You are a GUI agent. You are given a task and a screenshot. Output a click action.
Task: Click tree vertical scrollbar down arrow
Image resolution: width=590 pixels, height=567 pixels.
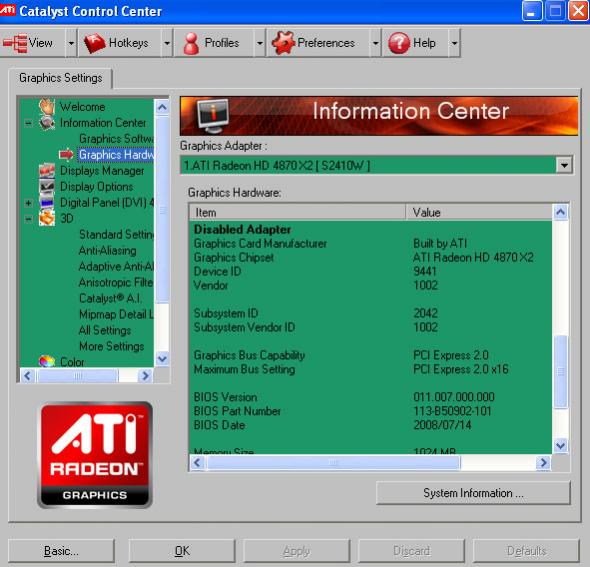[162, 359]
